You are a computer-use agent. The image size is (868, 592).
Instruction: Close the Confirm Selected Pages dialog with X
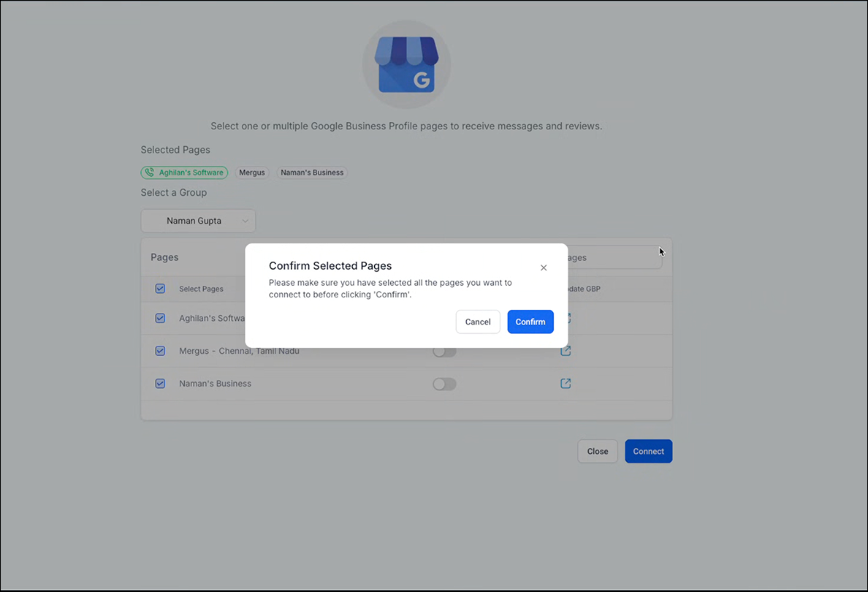tap(544, 267)
